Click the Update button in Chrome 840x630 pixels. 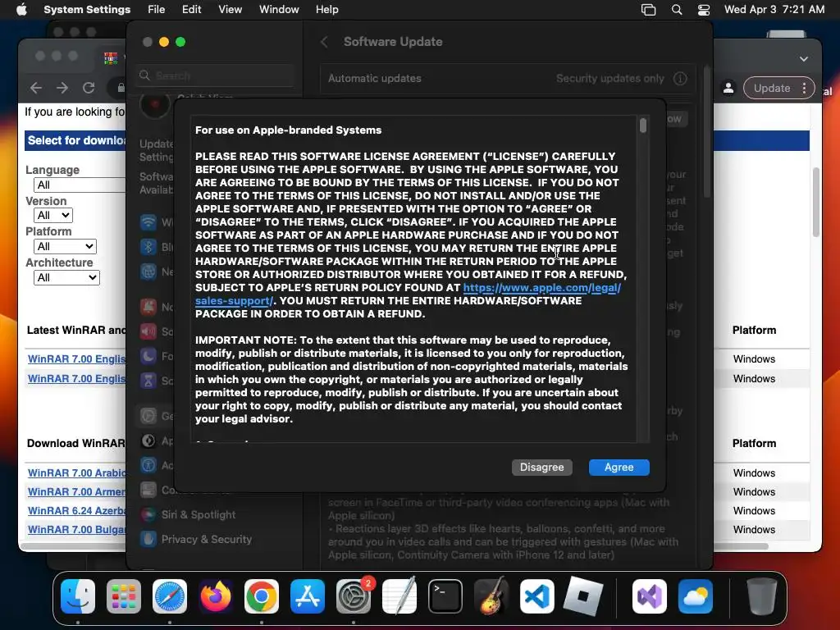pos(771,89)
